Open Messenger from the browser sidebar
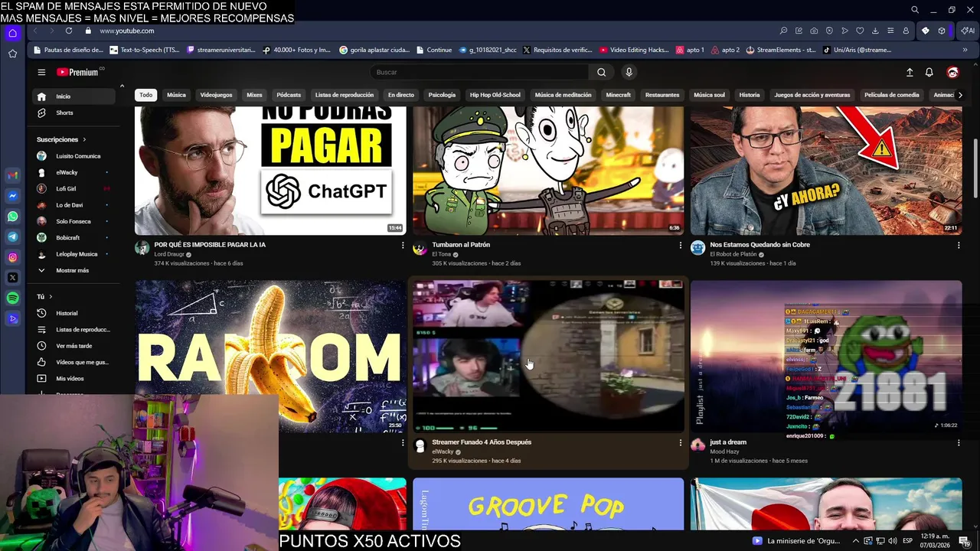 12,196
